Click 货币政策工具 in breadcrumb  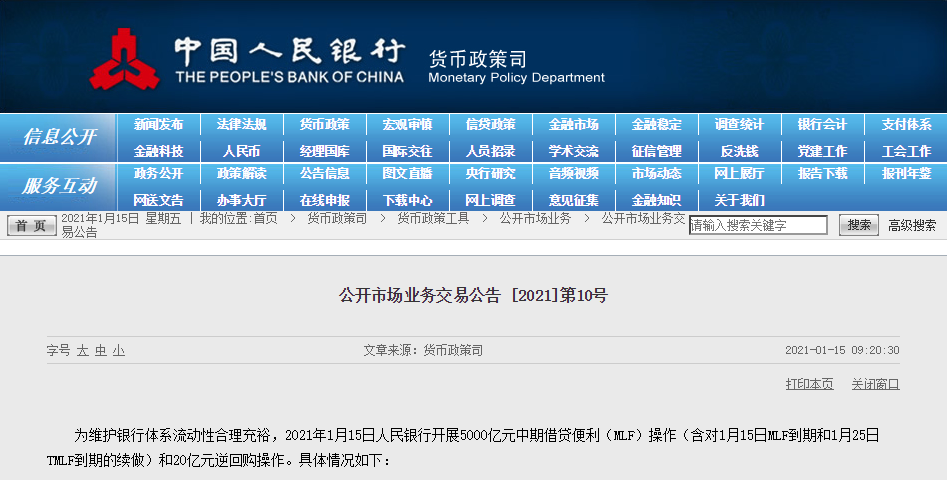432,218
